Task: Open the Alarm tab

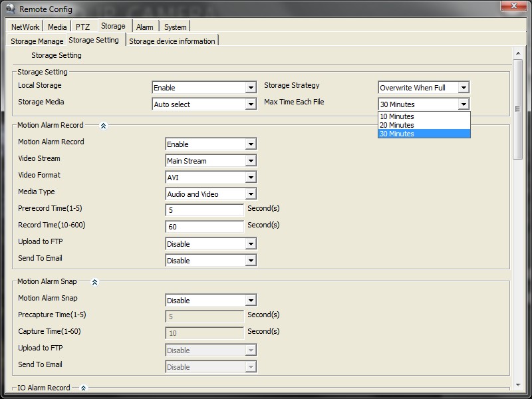Action: tap(145, 27)
